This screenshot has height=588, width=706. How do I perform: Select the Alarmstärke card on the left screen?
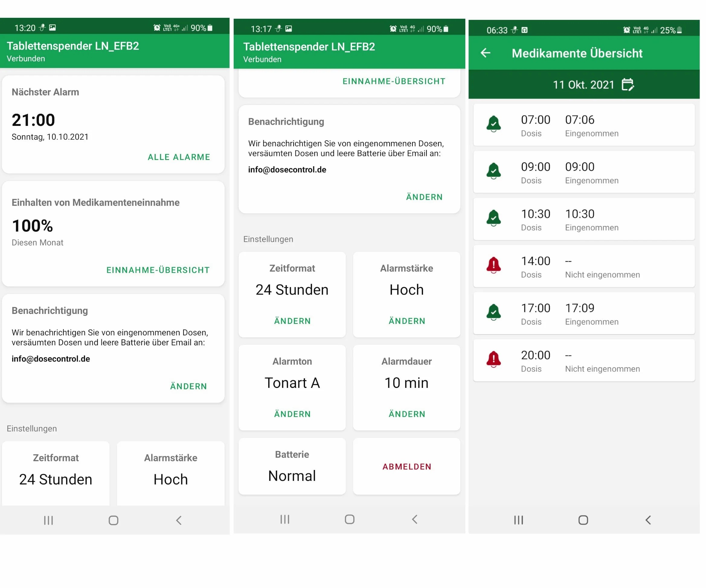[171, 474]
